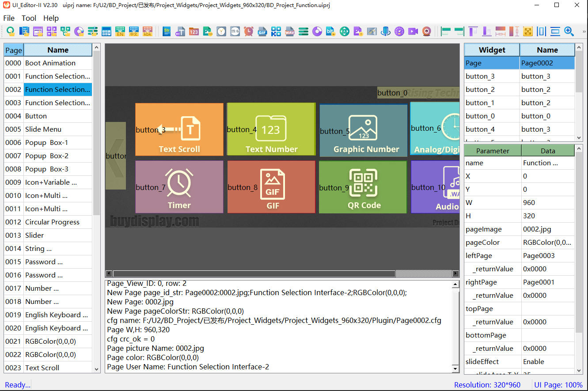Click the slideEffect Enable value cell

(x=547, y=362)
